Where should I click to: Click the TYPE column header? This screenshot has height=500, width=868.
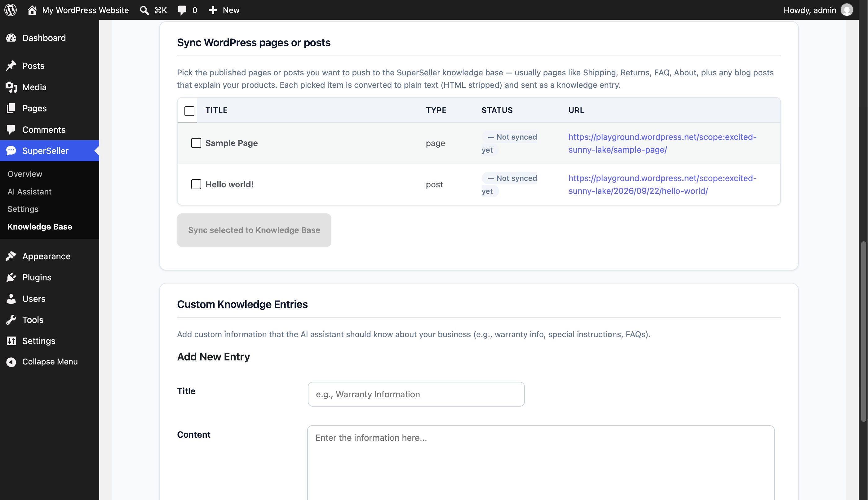(436, 110)
